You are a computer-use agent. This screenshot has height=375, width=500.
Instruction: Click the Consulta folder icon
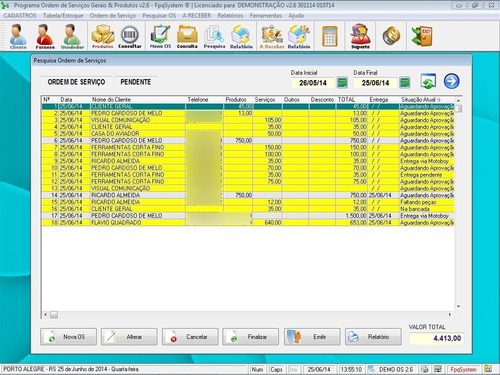click(187, 36)
